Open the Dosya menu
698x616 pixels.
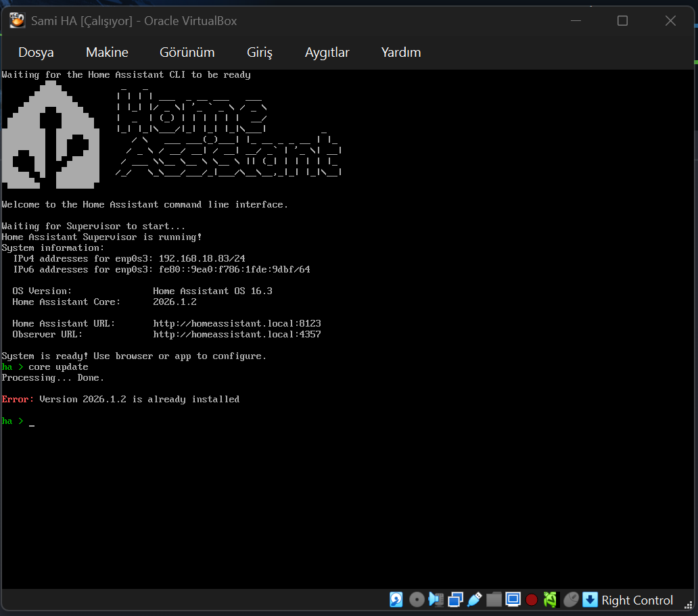tap(36, 52)
